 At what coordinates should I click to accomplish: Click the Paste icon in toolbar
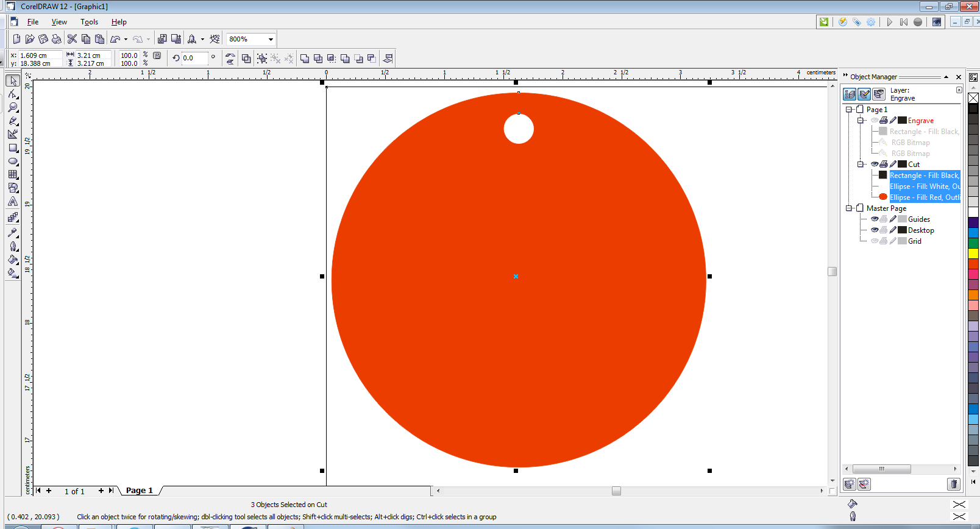coord(99,39)
